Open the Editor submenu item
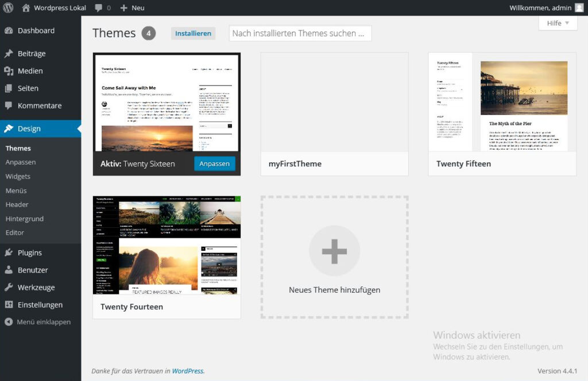The image size is (588, 381). pyautogui.click(x=14, y=232)
